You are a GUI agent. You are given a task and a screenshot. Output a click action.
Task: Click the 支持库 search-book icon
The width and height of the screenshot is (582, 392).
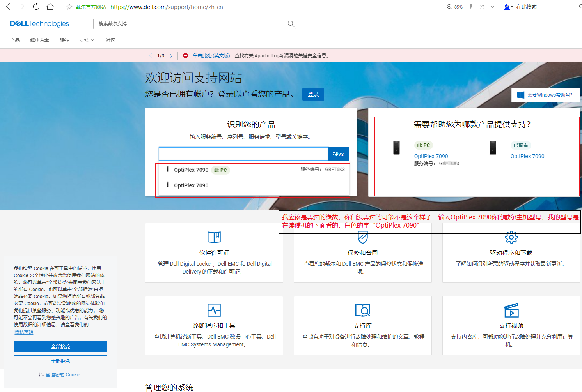coord(363,310)
